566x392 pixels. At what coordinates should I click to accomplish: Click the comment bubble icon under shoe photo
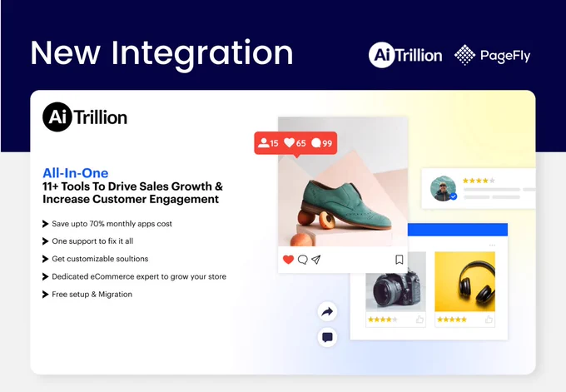tap(302, 260)
